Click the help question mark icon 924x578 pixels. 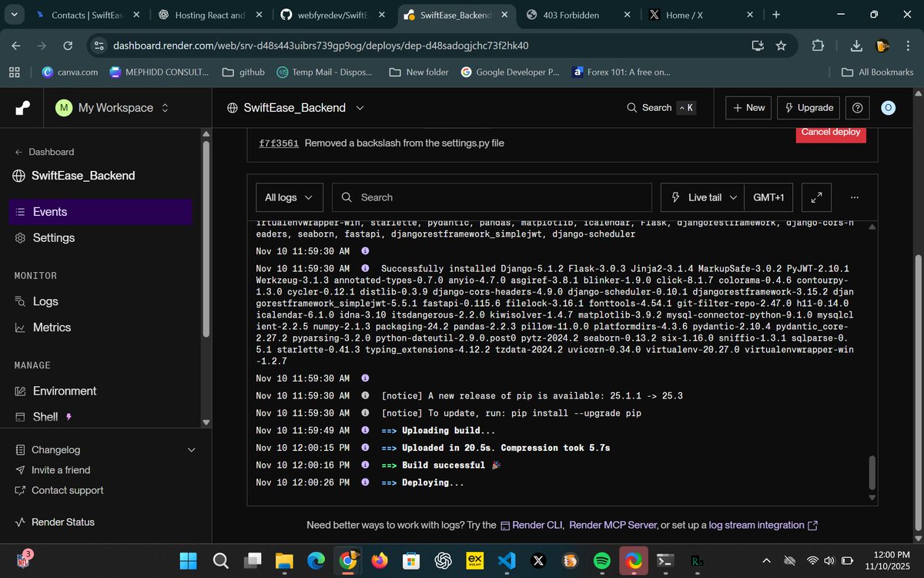click(x=857, y=107)
